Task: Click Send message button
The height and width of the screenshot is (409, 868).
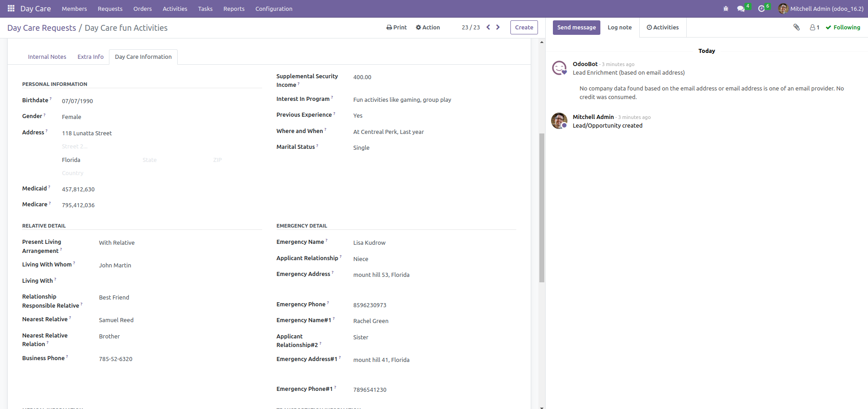Action: pos(576,28)
